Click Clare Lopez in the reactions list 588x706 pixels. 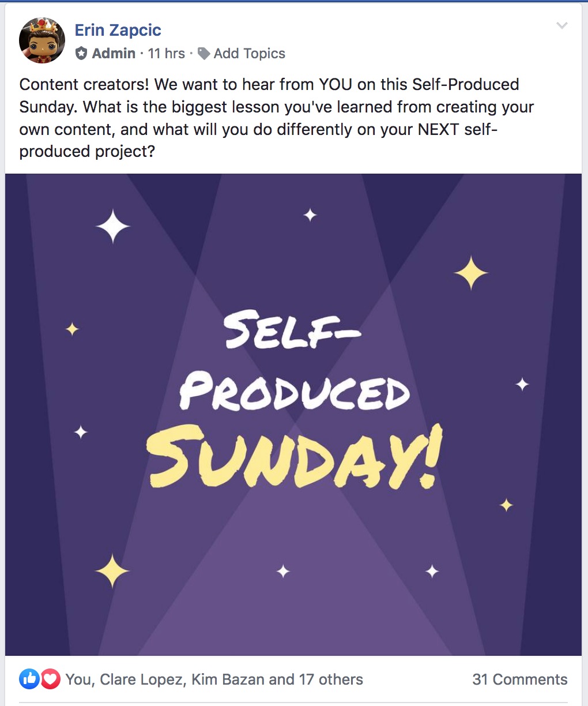pyautogui.click(x=142, y=679)
